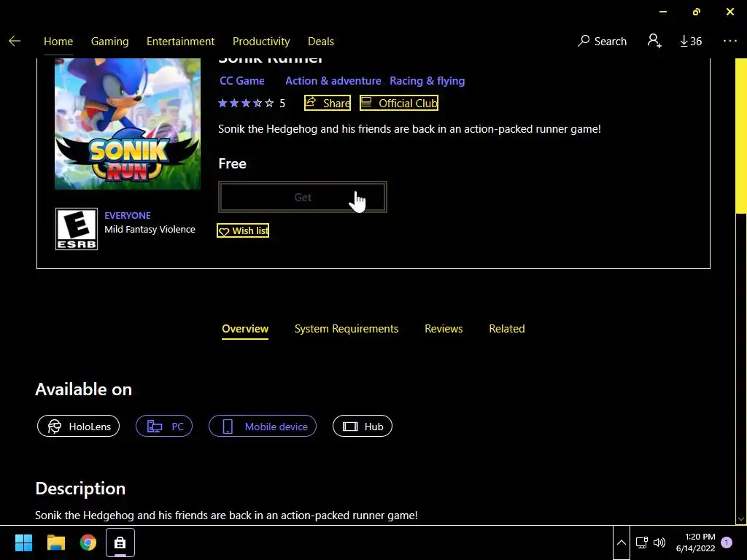Screen dimensions: 747x560
Task: Open the Productivity tab
Action: (261, 42)
